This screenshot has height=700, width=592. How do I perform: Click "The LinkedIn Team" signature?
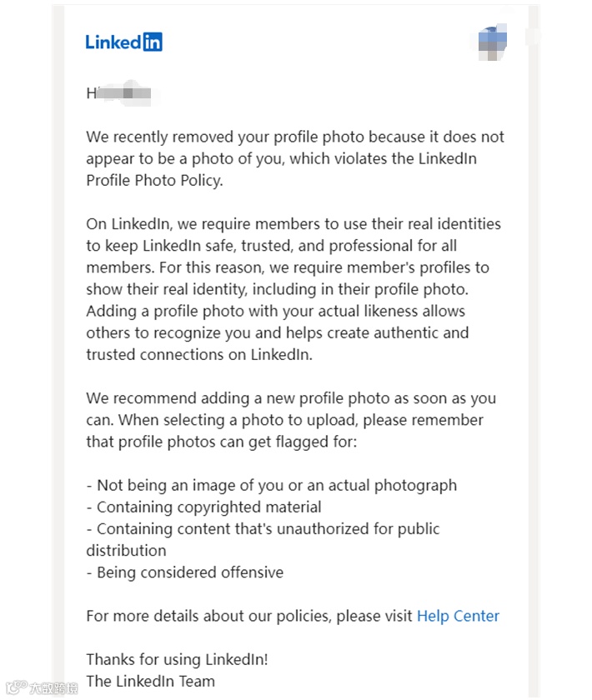150,681
